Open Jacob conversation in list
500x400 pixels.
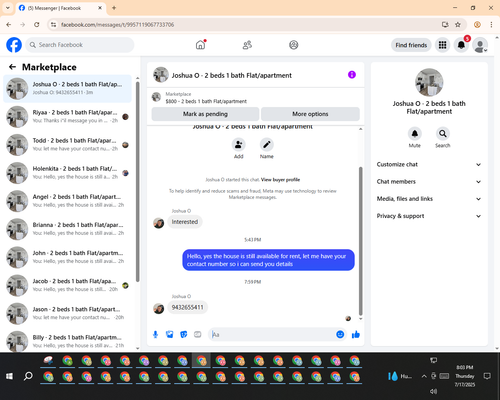click(67, 285)
